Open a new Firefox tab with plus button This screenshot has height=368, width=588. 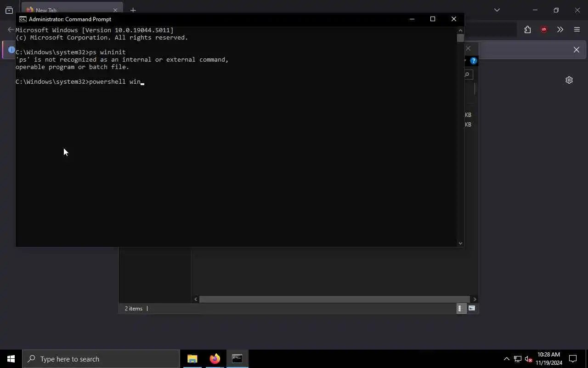(133, 10)
